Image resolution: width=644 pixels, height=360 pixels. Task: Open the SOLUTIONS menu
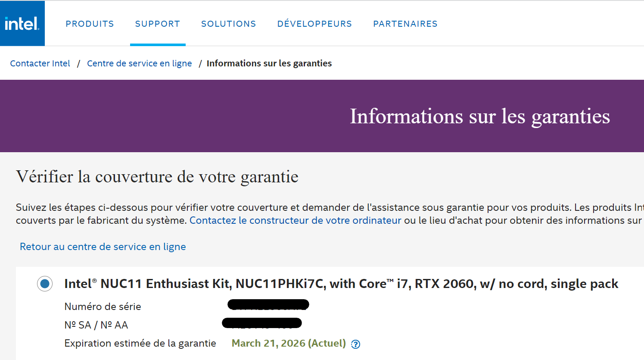(x=229, y=24)
